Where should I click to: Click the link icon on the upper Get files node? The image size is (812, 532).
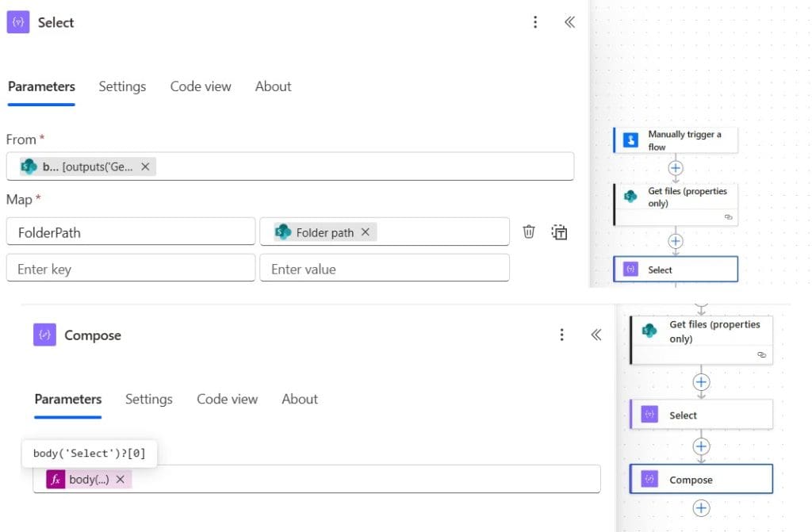tap(728, 217)
